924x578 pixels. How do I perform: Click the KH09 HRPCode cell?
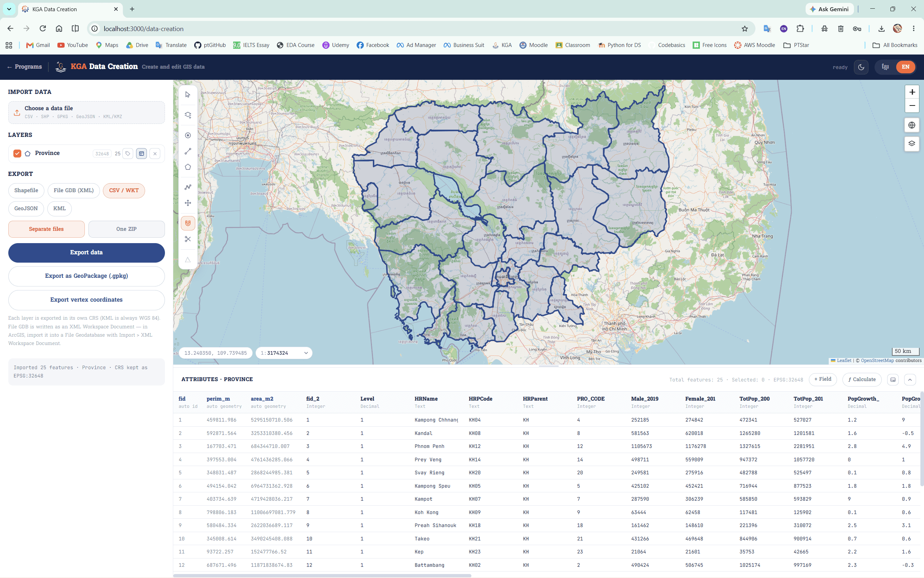tap(475, 512)
